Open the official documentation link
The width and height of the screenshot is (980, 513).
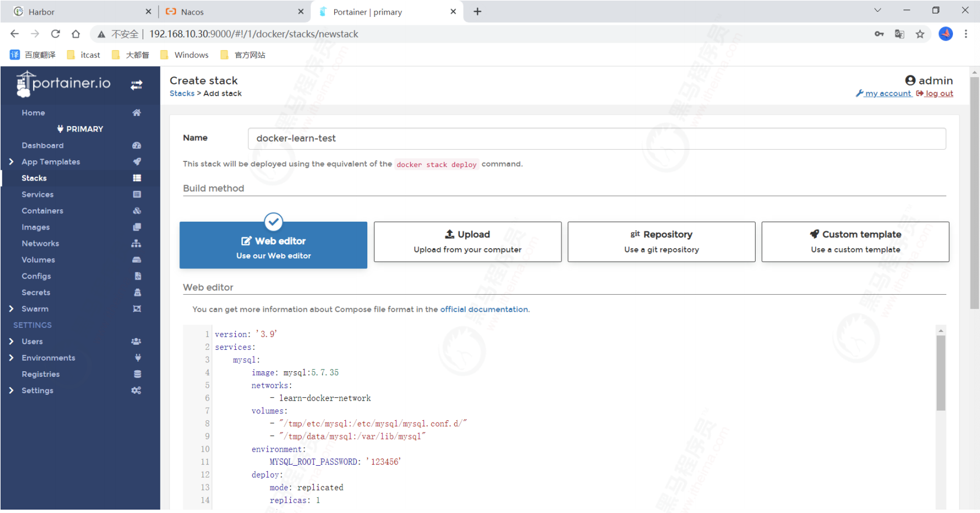tap(484, 309)
